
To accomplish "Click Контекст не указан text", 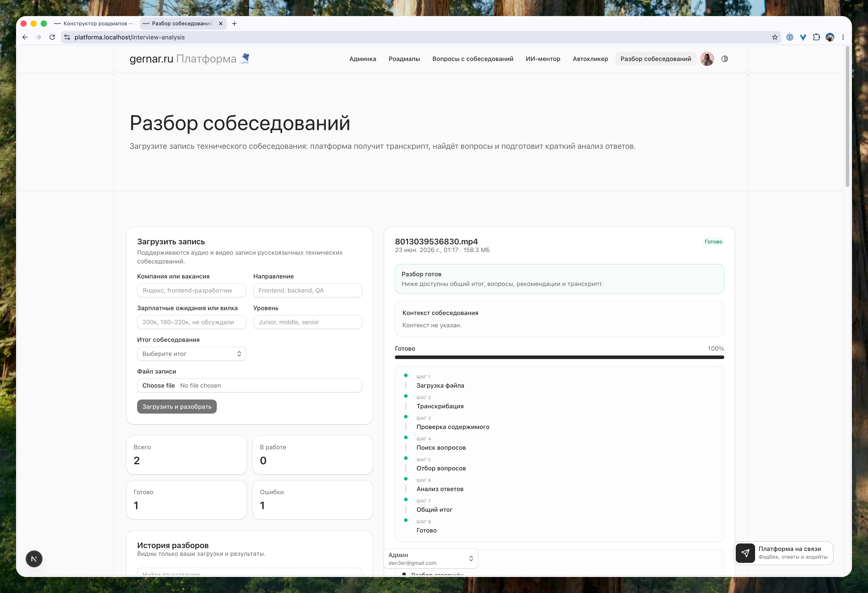I will coord(432,326).
